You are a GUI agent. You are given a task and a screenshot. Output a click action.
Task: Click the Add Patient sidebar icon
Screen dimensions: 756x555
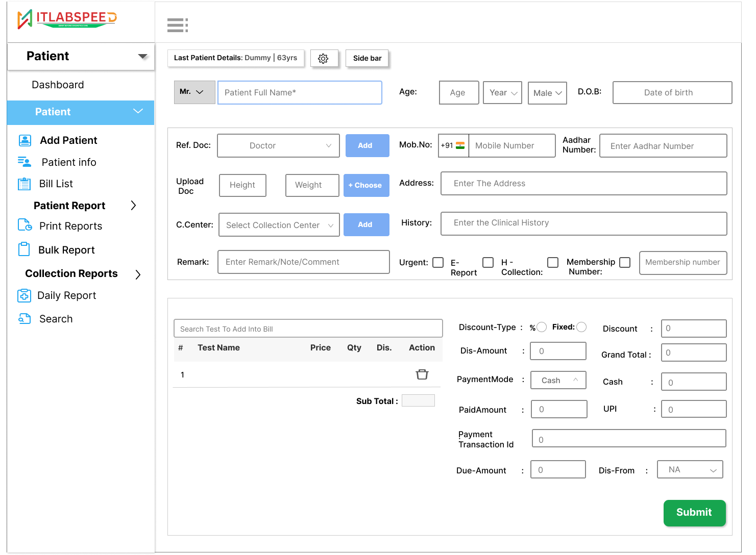pyautogui.click(x=25, y=140)
